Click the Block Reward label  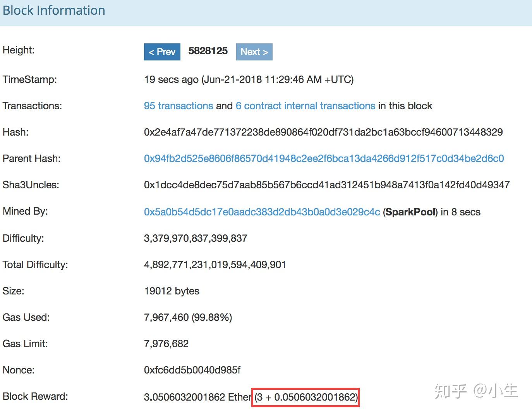(35, 396)
